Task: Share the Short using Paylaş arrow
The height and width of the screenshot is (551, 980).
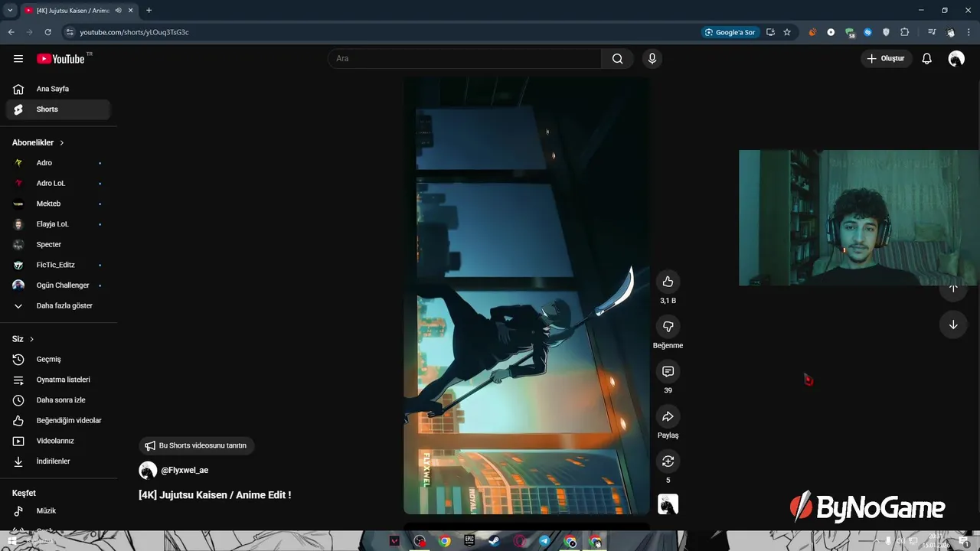Action: point(668,416)
